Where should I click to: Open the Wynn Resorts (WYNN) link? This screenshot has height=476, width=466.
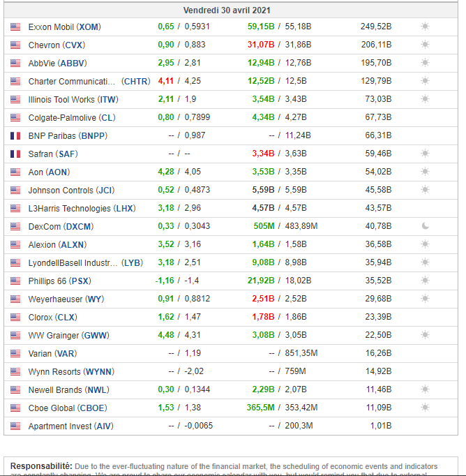click(x=70, y=372)
